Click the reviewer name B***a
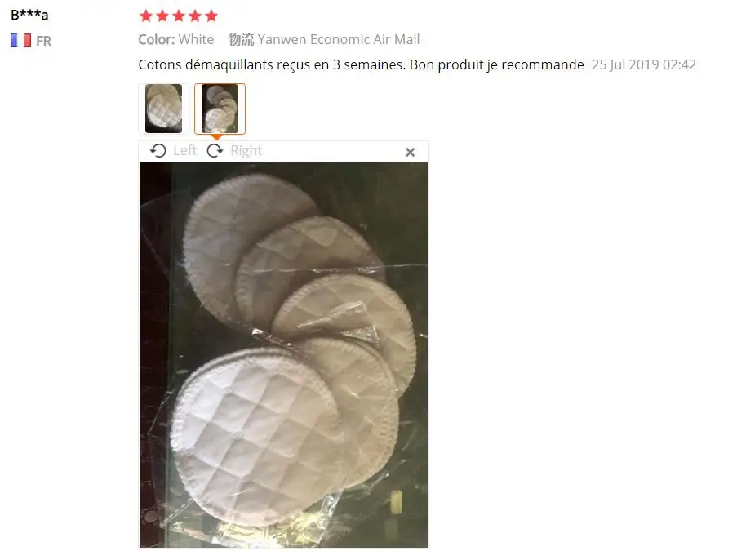This screenshot has height=560, width=737. coord(29,15)
